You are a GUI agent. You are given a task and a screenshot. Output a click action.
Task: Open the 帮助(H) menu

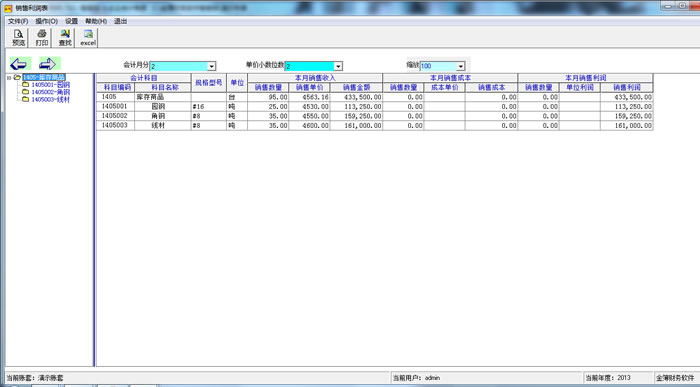pos(96,21)
